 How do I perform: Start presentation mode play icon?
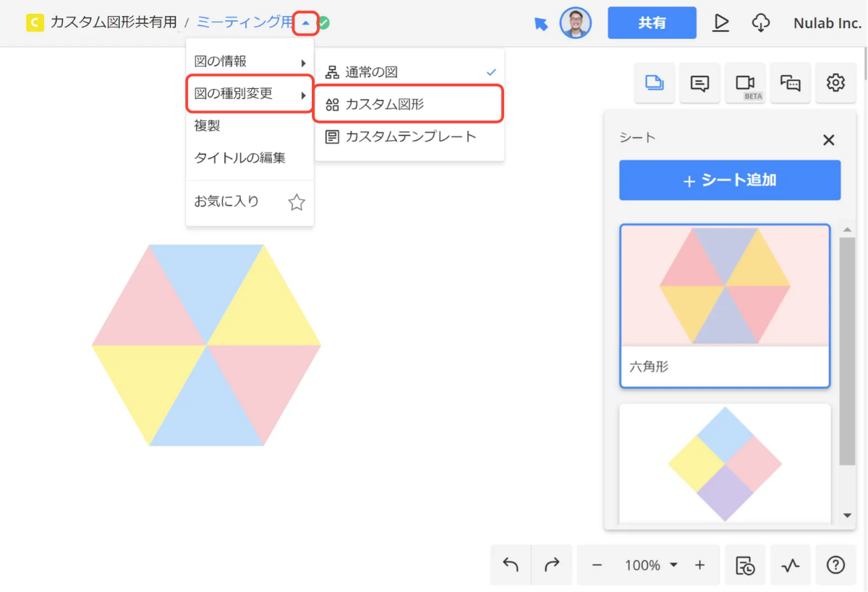(720, 23)
